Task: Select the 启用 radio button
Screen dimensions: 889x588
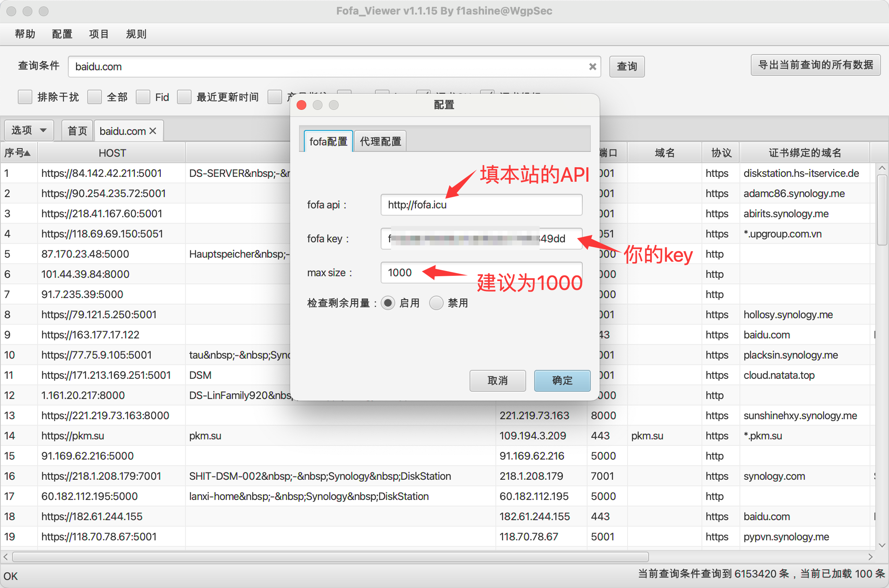Action: point(388,303)
